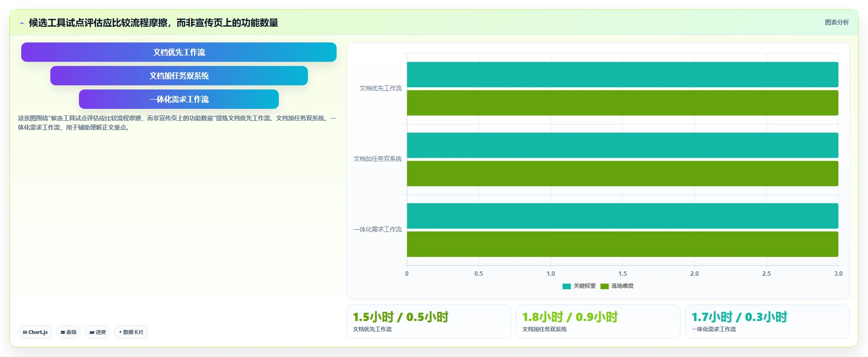The width and height of the screenshot is (868, 357).
Task: Click the description paragraph starting 这张图围绕
Action: click(x=177, y=123)
